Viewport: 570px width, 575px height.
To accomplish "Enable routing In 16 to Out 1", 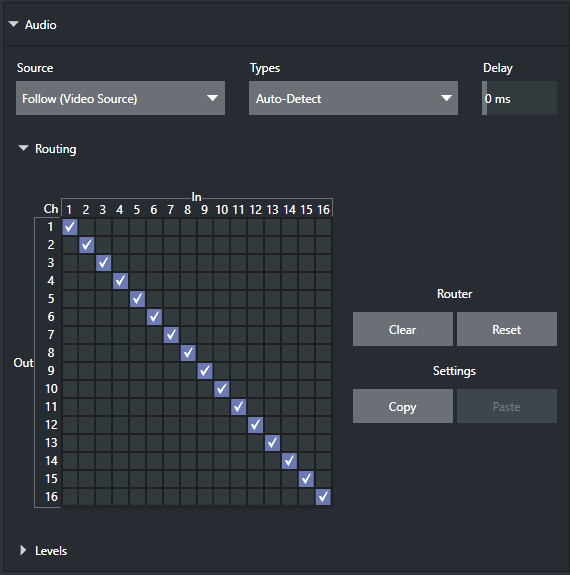I will click(x=323, y=227).
